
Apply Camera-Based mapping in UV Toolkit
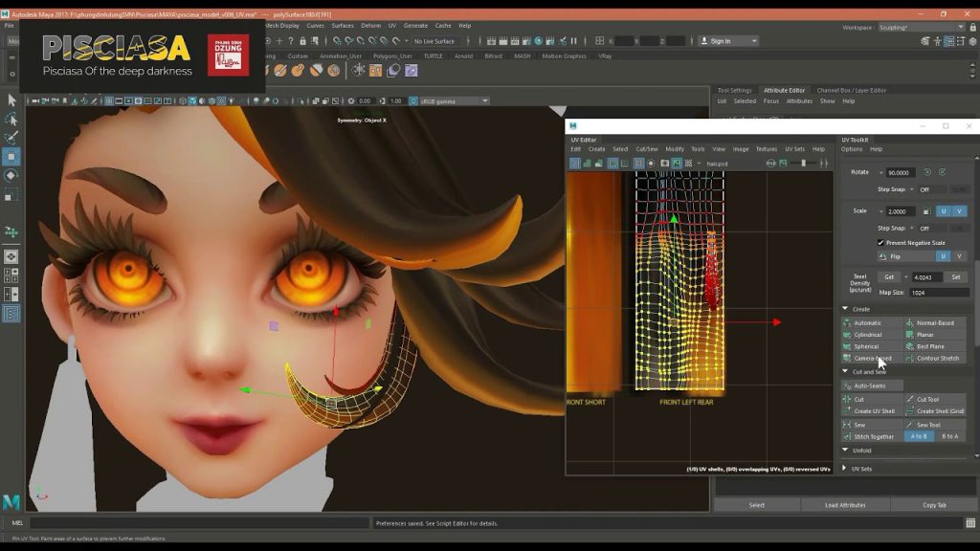point(872,359)
